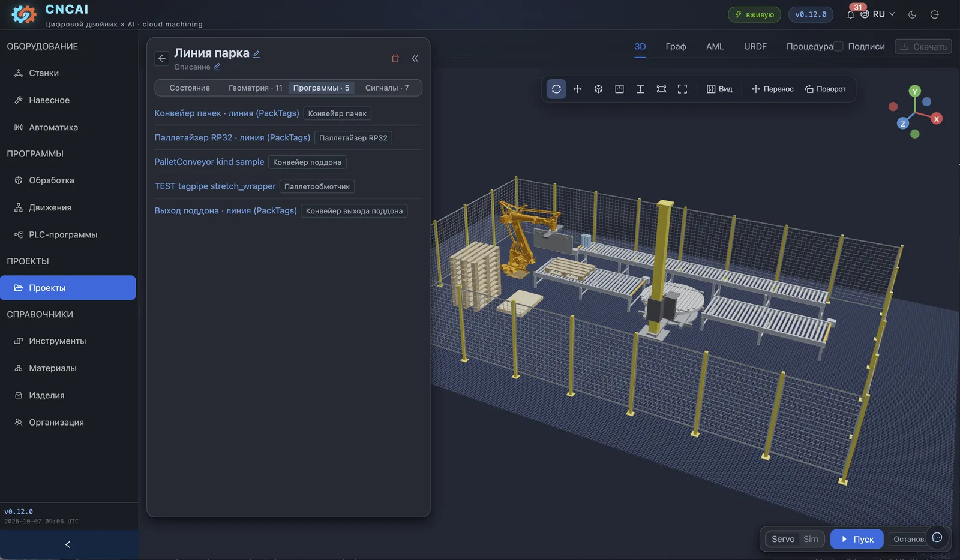Collapse the left sidebar chevron
The height and width of the screenshot is (560, 960).
[x=68, y=544]
